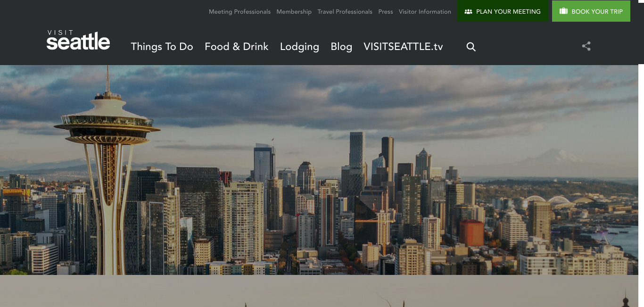This screenshot has width=644, height=307.
Task: Open the Travel Professionals link
Action: [345, 12]
